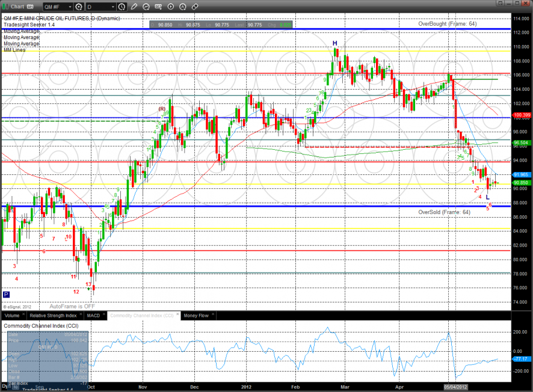Close the Commodity Channel Index tab
The image size is (533, 392).
pos(176,315)
